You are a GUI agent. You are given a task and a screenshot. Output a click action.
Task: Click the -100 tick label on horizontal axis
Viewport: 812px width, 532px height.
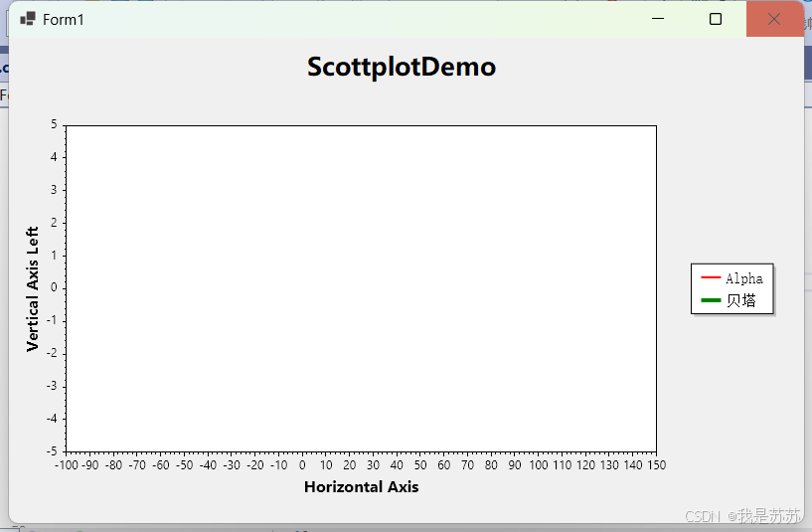[x=67, y=465]
